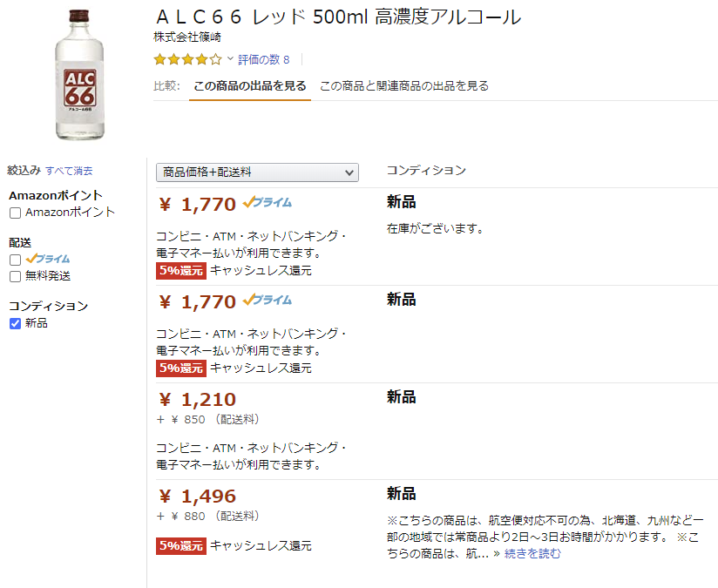Select the この商品の出品を見る tab
The height and width of the screenshot is (588, 718).
click(249, 86)
